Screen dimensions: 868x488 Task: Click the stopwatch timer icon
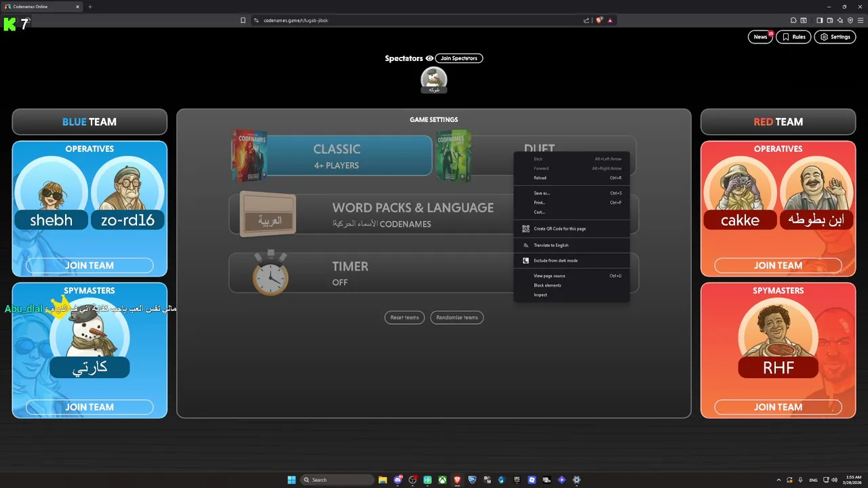click(x=271, y=272)
